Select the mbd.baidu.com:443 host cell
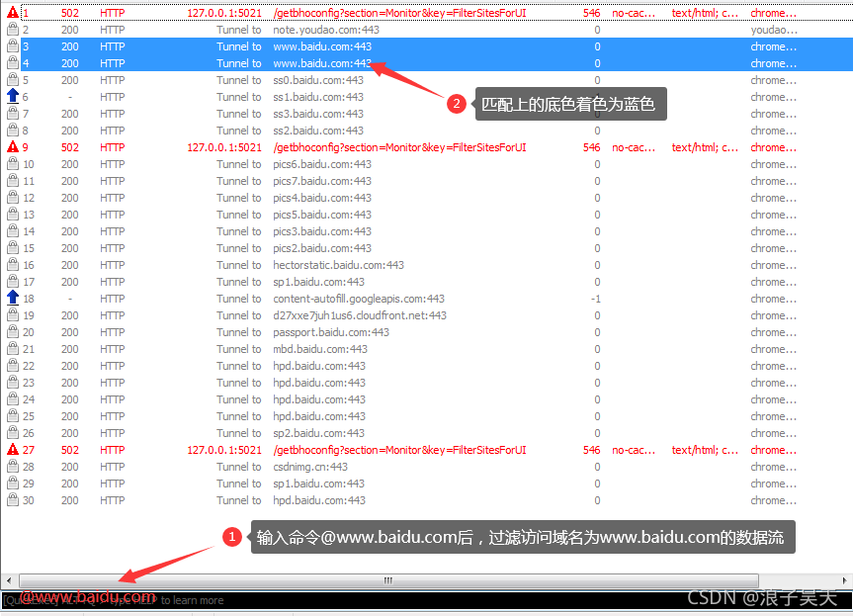 pos(320,349)
